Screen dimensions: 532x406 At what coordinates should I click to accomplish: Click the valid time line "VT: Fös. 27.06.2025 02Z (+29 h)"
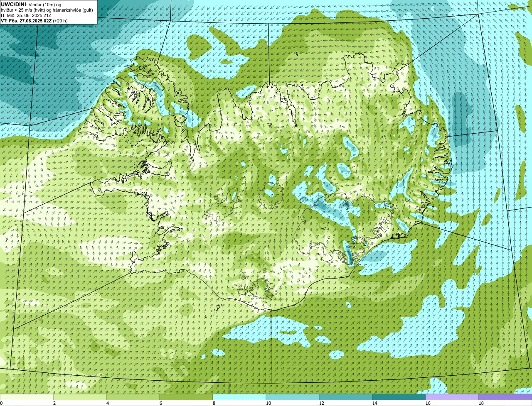tap(34, 21)
